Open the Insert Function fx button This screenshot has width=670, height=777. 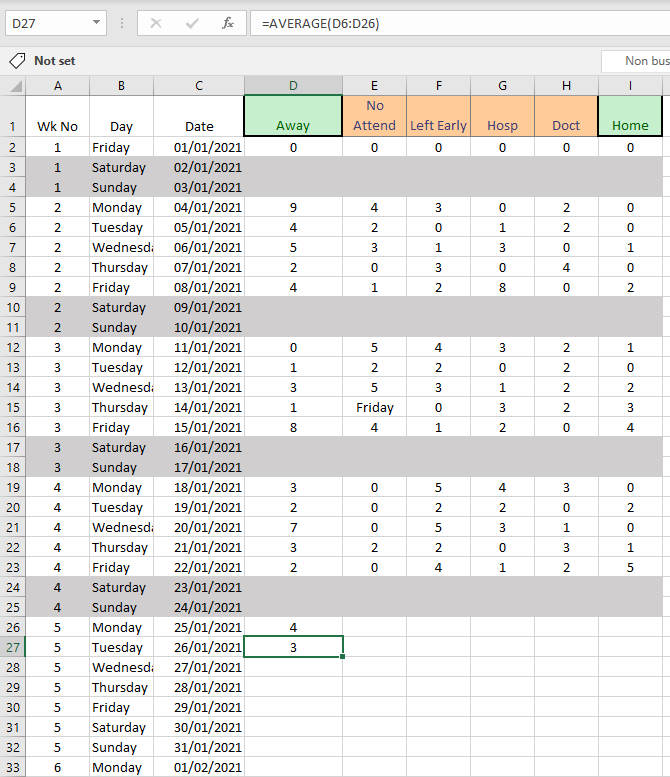coord(227,23)
